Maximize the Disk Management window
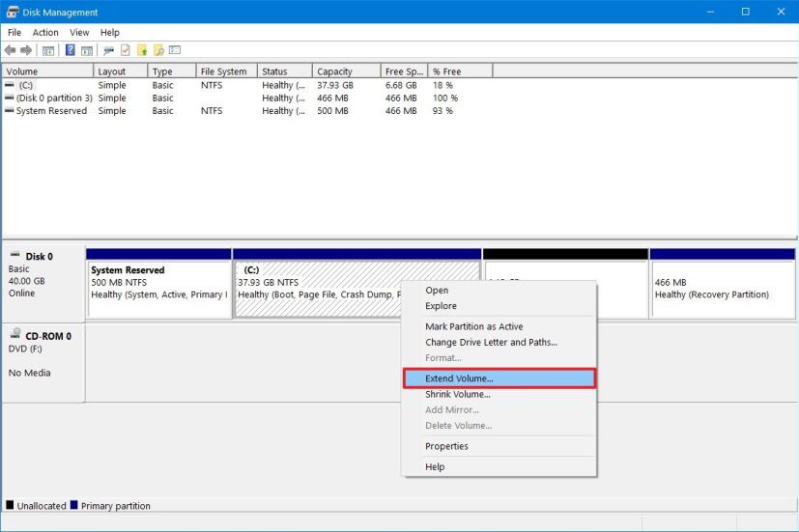 [746, 12]
